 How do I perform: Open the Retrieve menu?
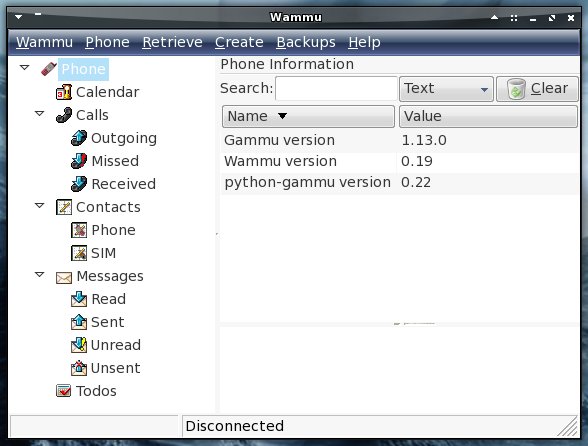pyautogui.click(x=172, y=42)
